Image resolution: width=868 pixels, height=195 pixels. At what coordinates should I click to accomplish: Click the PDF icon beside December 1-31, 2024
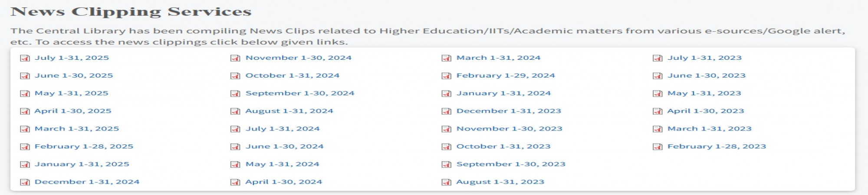point(25,182)
